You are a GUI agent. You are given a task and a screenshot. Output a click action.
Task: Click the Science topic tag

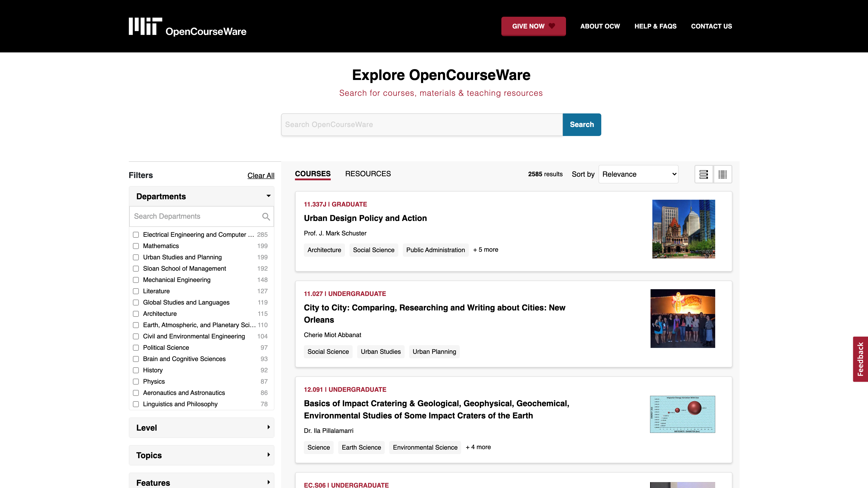tap(318, 447)
